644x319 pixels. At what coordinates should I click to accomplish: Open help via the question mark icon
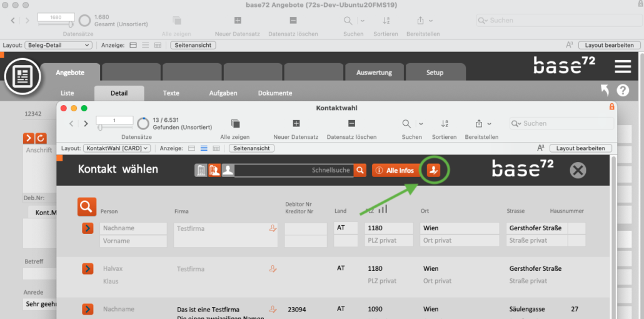pyautogui.click(x=622, y=91)
